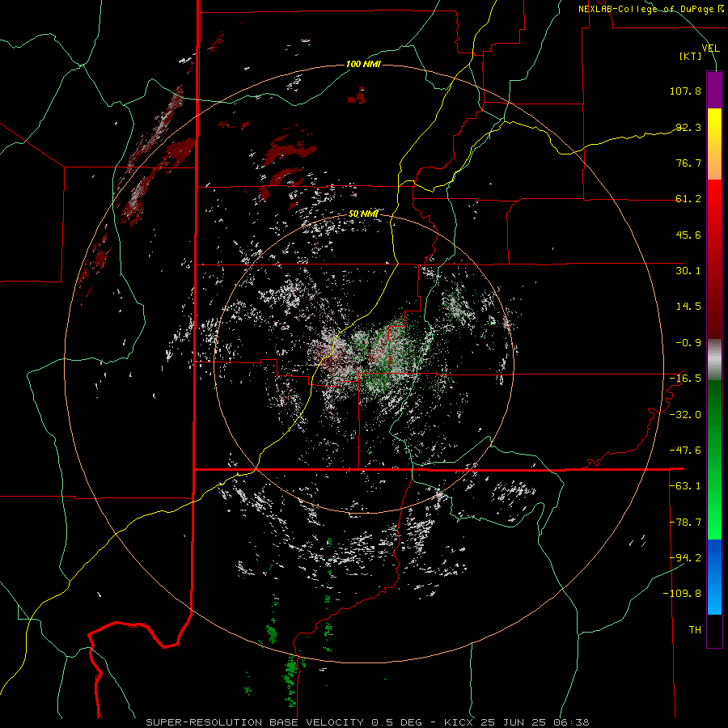Click the -78.7 legend value
This screenshot has height=728, width=728.
click(685, 523)
